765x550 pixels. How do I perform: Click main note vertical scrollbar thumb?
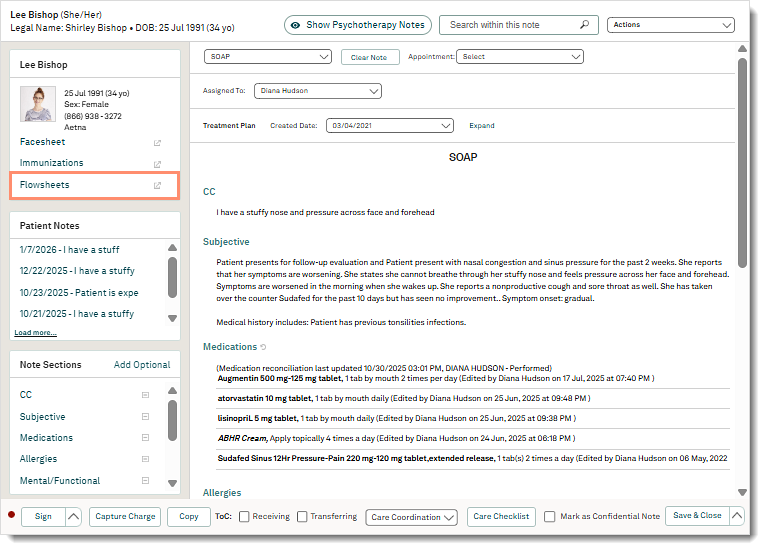pos(742,163)
